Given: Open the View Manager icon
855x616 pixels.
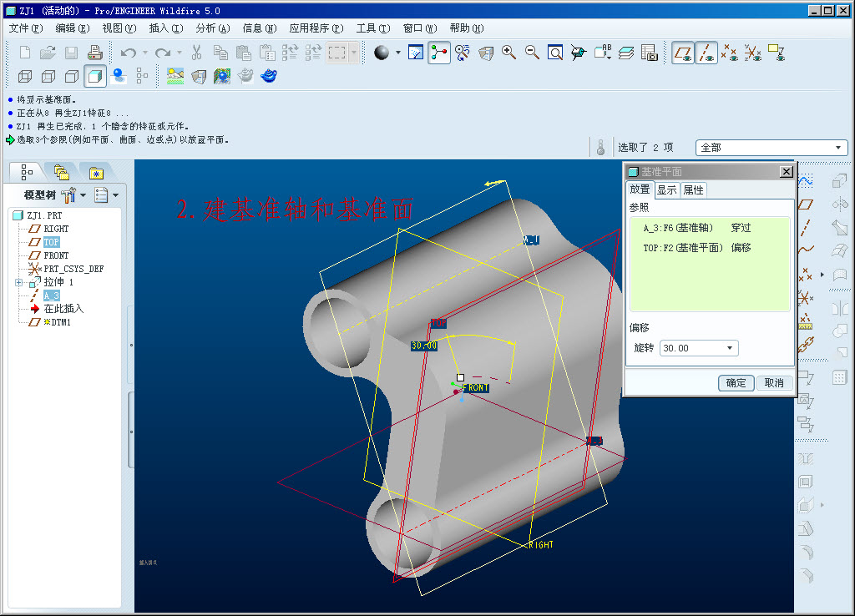Looking at the screenshot, I should coord(649,53).
